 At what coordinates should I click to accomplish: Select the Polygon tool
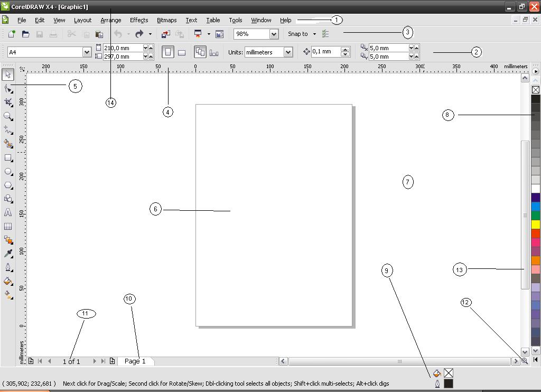click(x=8, y=185)
